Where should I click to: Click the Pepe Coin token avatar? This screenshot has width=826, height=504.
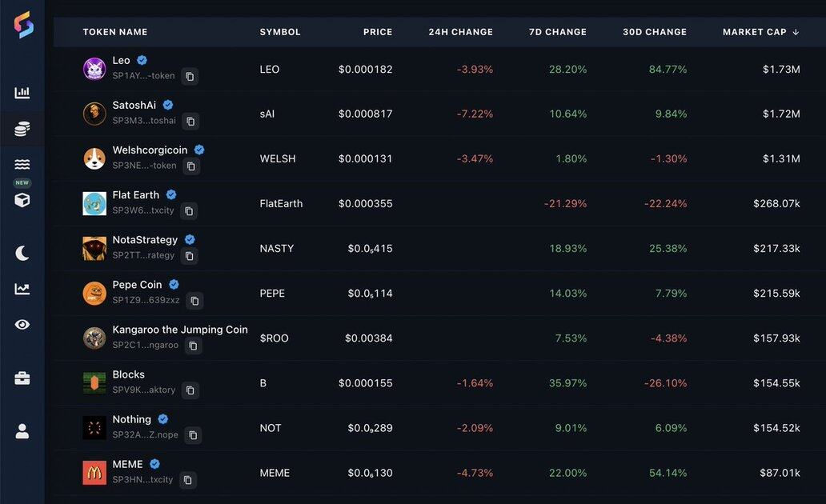94,294
